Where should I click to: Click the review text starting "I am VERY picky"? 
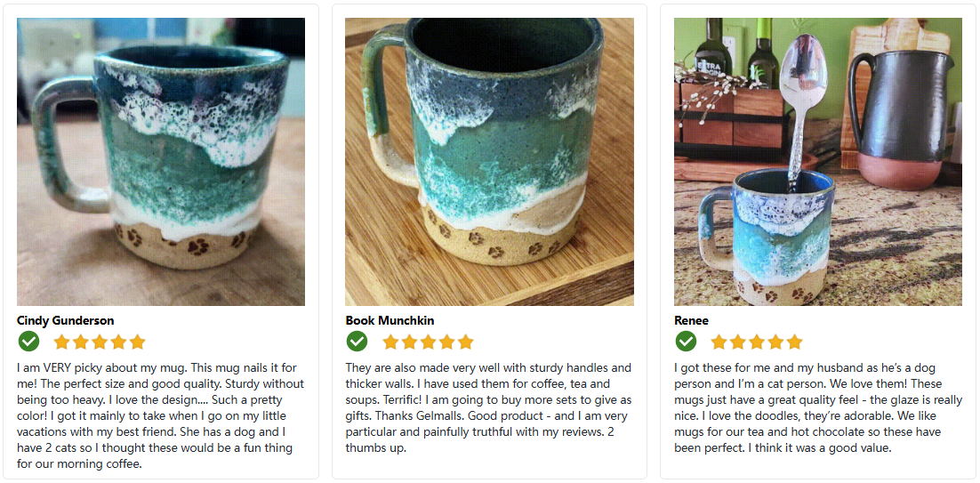(160, 415)
